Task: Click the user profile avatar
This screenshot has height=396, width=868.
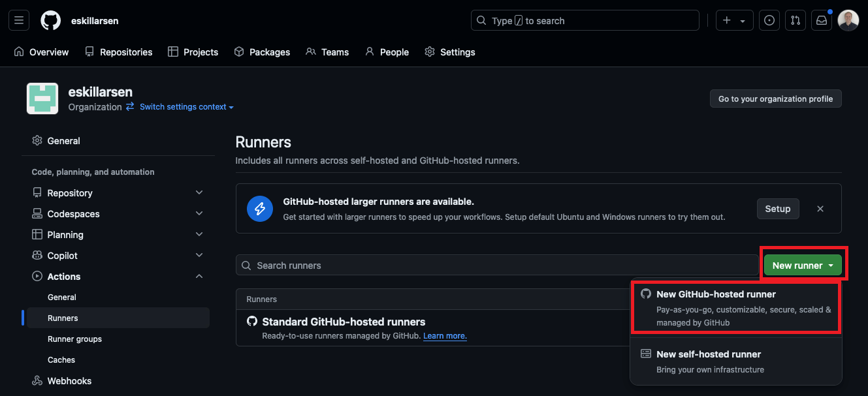Action: [x=848, y=21]
